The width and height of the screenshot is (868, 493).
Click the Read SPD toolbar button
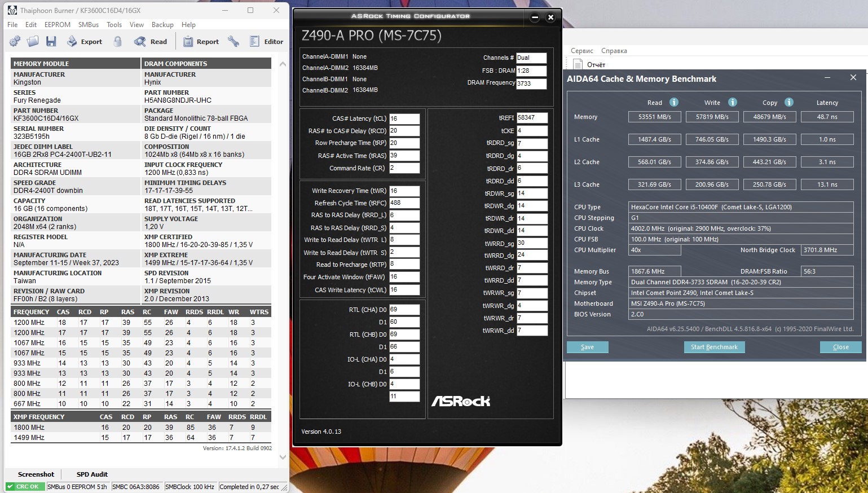(x=151, y=41)
